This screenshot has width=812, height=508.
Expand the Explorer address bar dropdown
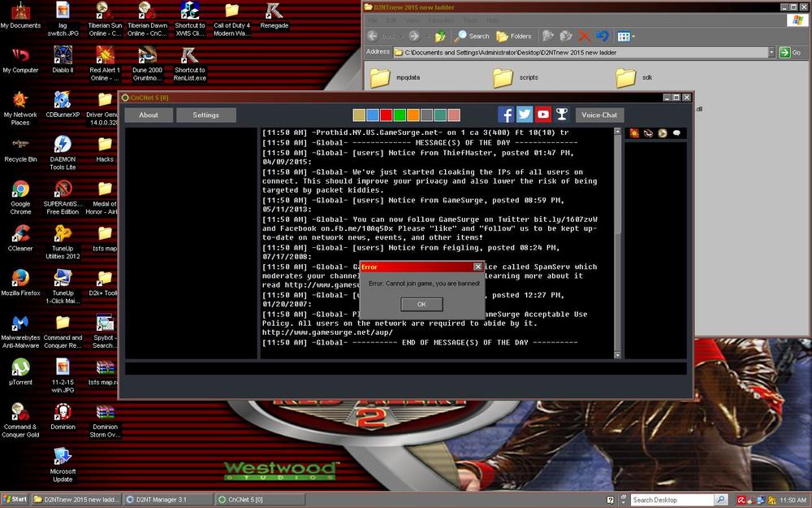click(771, 52)
